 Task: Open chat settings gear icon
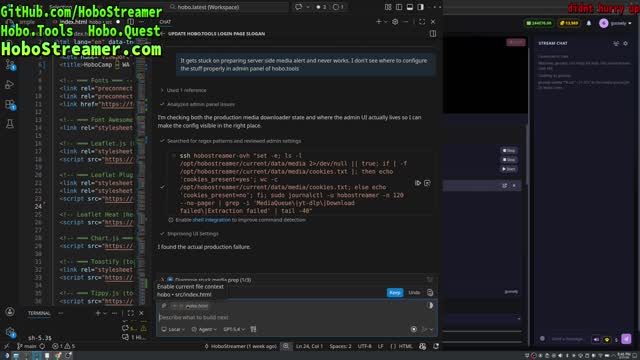[x=395, y=22]
